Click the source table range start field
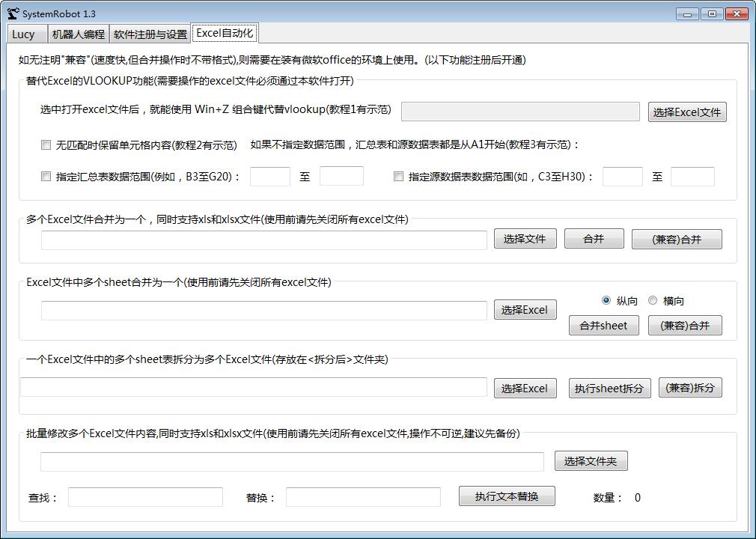The image size is (756, 539). [623, 177]
